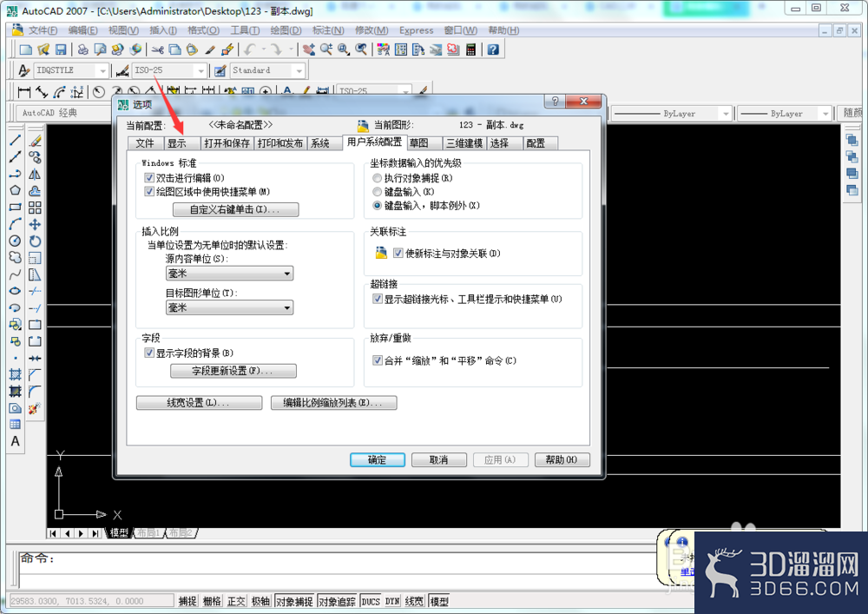Toggle display hyperlink cursor and tooltip checkbox
Screen dimensions: 868x614
(378, 299)
